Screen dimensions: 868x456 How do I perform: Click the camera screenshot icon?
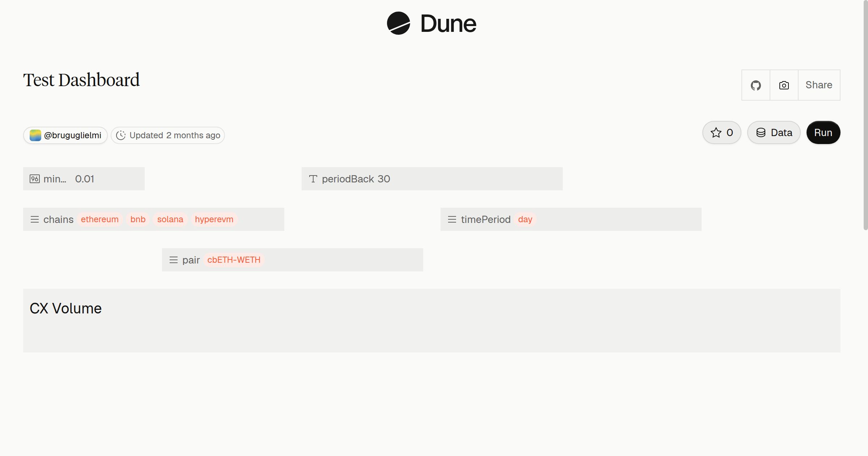784,85
